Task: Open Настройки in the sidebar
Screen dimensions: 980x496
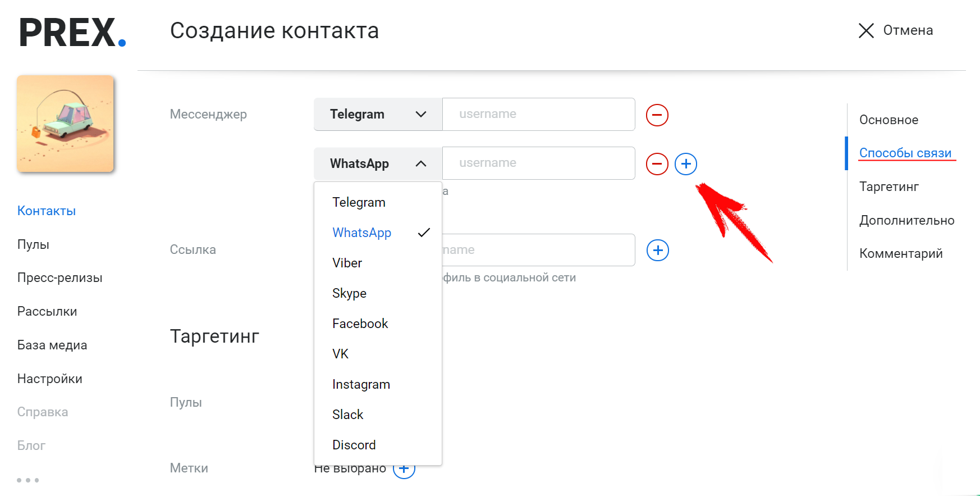Action: tap(50, 379)
